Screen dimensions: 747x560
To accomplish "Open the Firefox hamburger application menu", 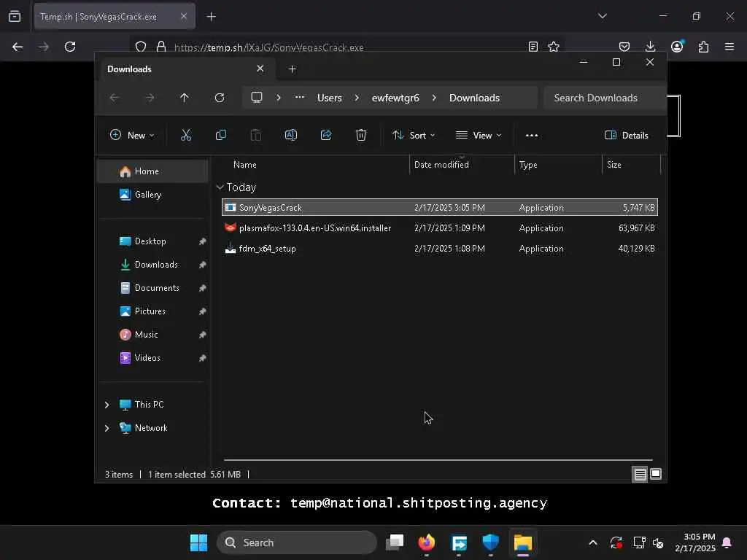I will tap(729, 47).
